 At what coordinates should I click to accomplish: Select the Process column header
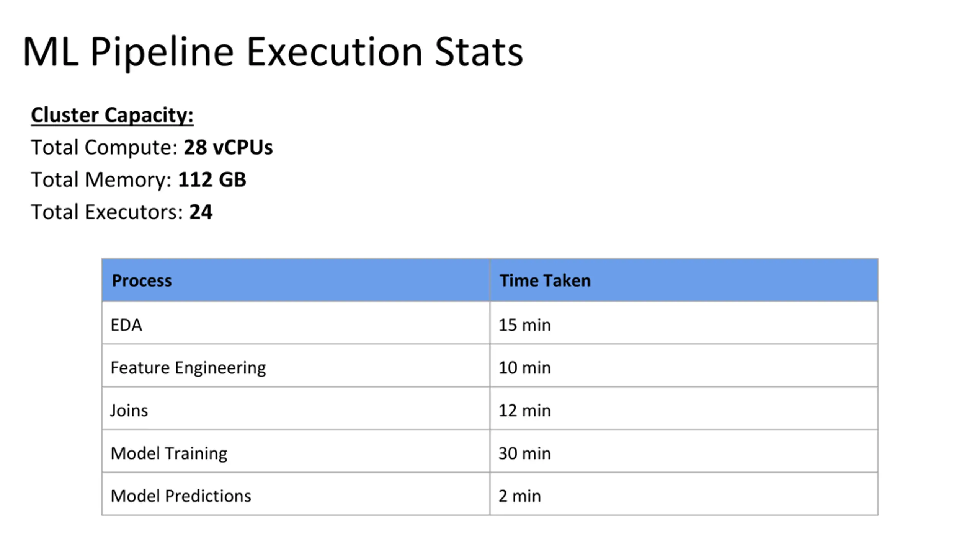click(296, 280)
